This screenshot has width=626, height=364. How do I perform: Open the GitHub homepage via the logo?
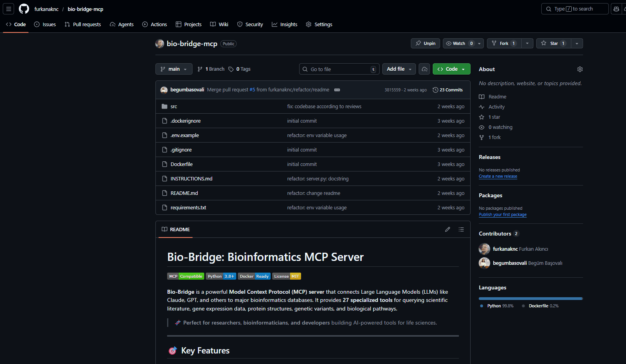[x=23, y=9]
